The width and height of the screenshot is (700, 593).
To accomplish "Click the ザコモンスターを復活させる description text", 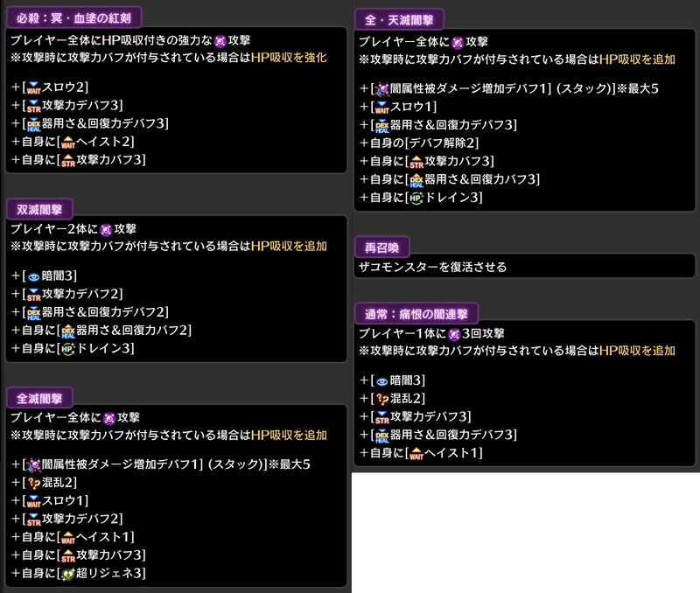I will pyautogui.click(x=432, y=267).
